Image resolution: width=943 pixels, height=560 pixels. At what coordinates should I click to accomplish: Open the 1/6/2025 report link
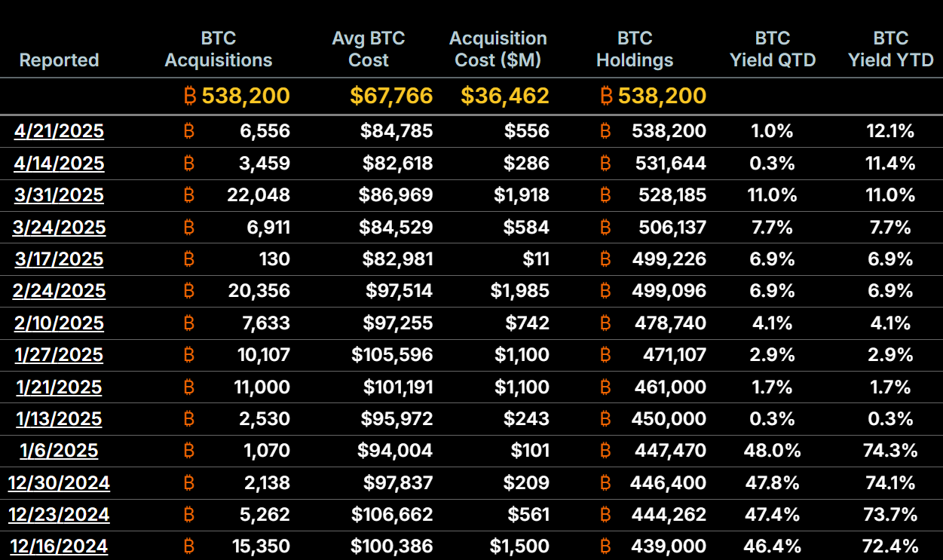tap(60, 451)
